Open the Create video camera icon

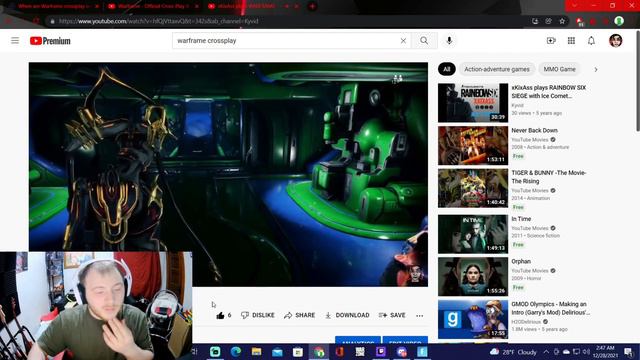pos(551,40)
